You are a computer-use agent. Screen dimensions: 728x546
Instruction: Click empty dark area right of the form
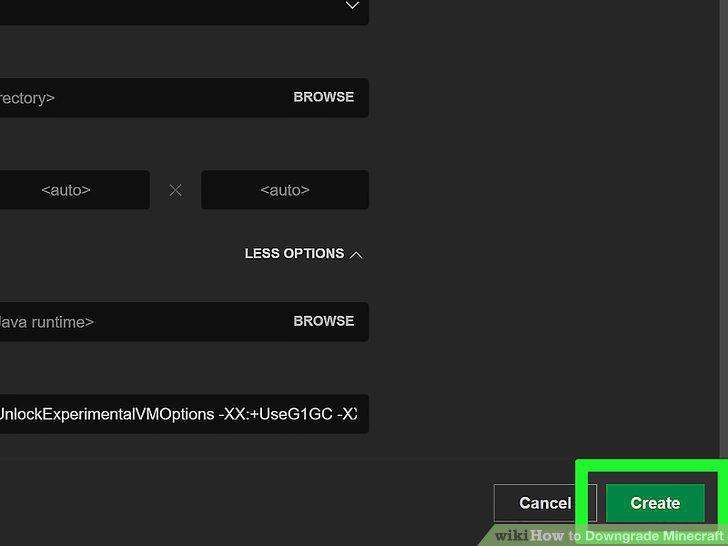[x=543, y=232]
